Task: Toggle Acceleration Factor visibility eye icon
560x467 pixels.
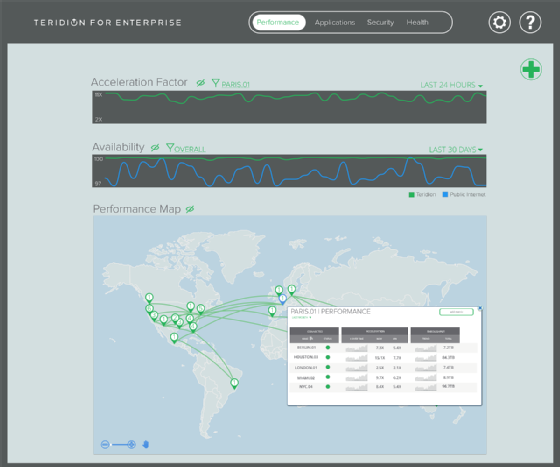Action: [201, 83]
